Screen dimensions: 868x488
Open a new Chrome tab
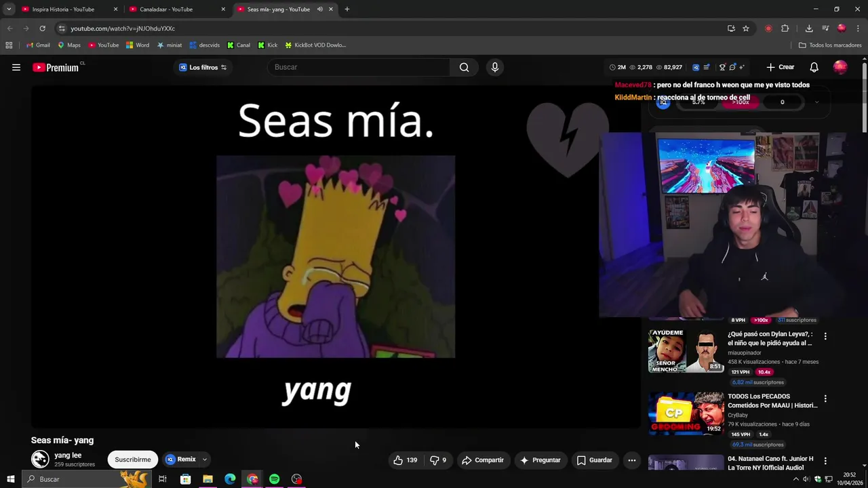coord(347,9)
